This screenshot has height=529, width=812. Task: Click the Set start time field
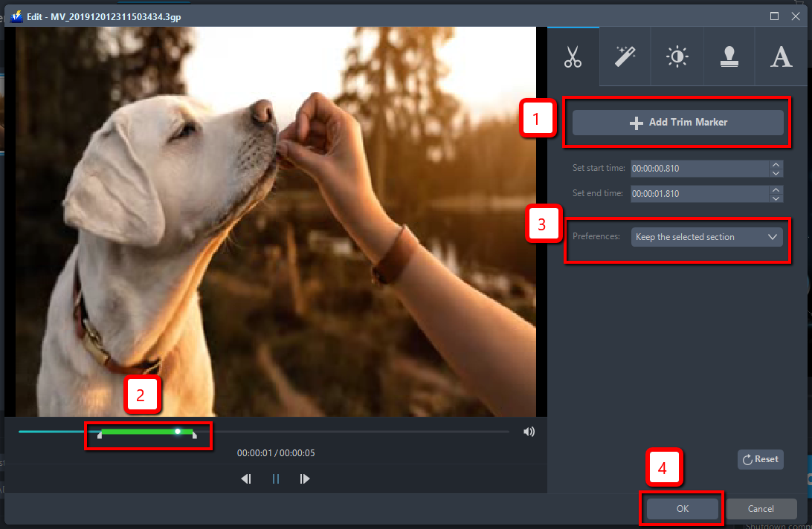(x=698, y=169)
